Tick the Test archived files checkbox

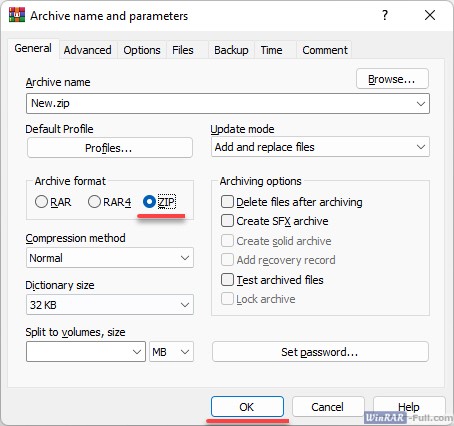click(x=227, y=280)
